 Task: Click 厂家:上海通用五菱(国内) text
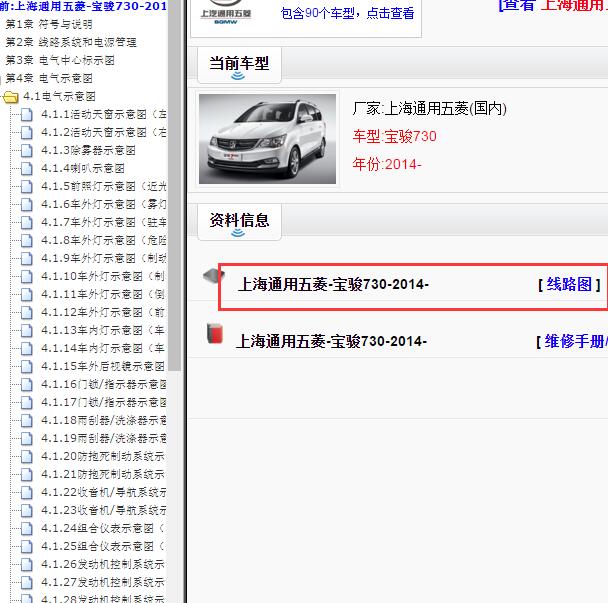[430, 109]
